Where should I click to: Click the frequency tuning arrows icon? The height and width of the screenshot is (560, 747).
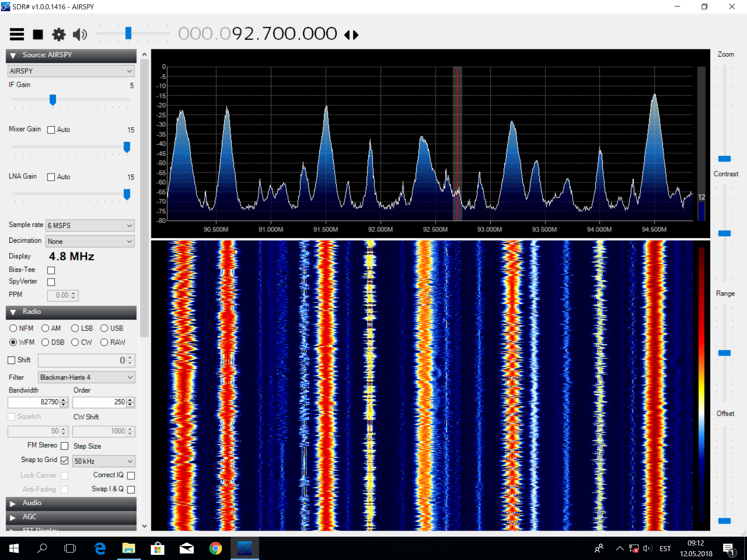351,35
